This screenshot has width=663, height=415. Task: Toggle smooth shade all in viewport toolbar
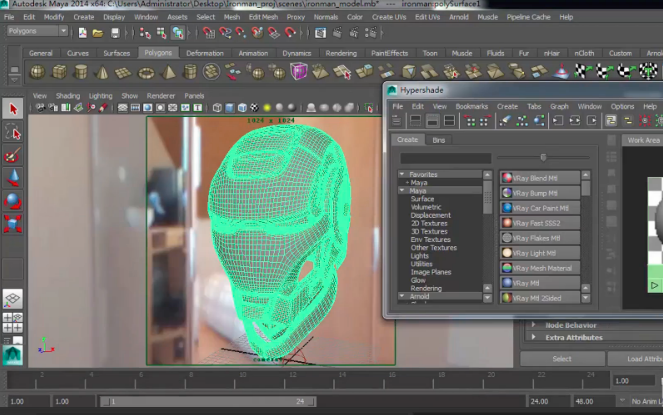[x=230, y=108]
